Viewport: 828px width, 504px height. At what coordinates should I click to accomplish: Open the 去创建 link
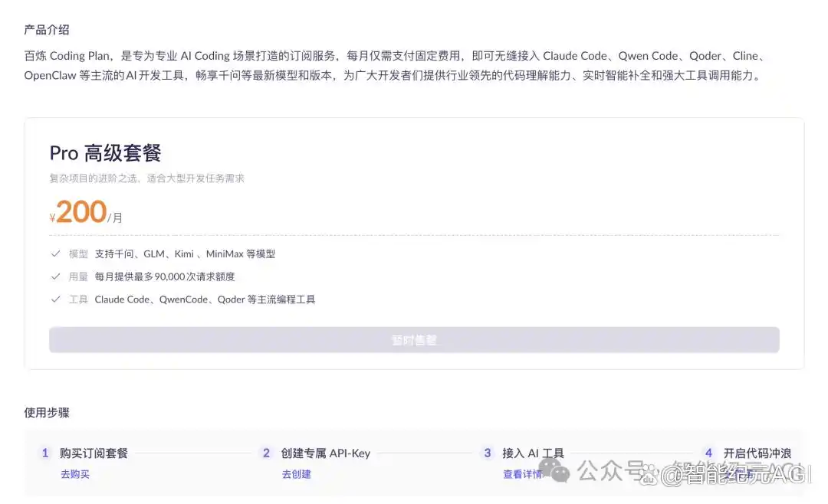[x=296, y=474]
